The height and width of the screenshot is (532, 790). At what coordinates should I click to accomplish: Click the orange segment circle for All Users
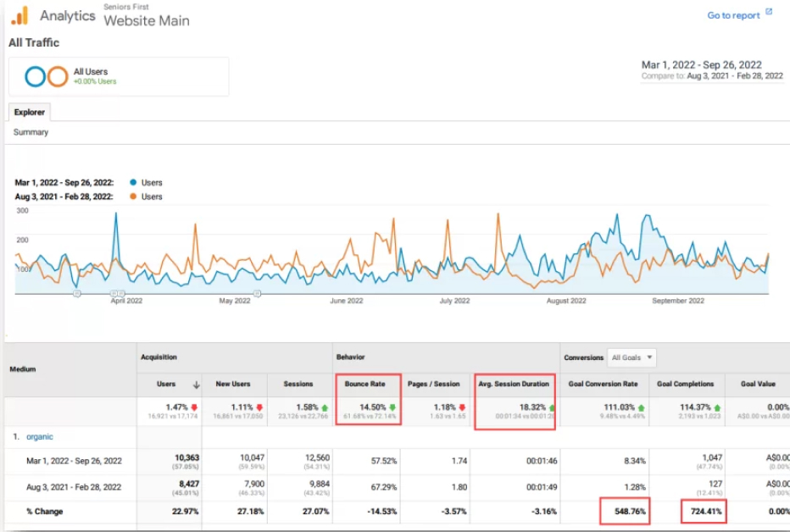[58, 76]
